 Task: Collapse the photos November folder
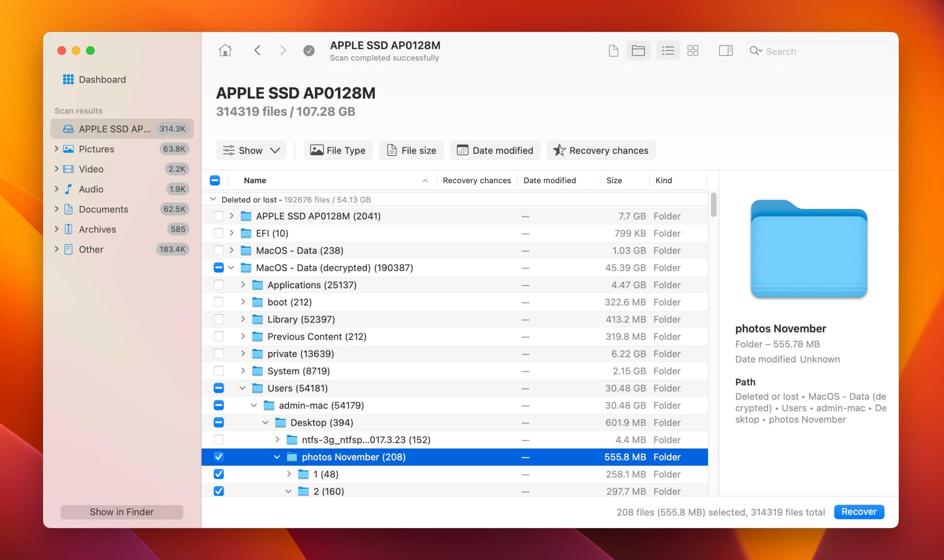[x=277, y=457]
